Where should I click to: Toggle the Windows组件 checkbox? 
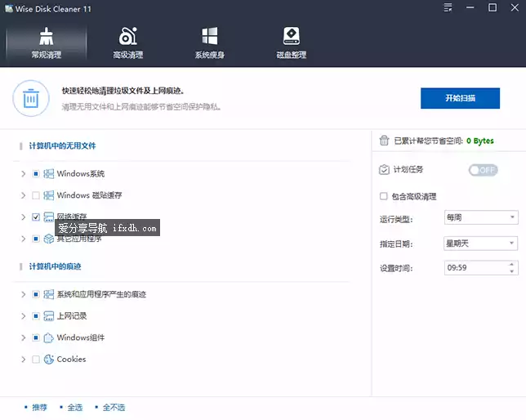tap(36, 337)
